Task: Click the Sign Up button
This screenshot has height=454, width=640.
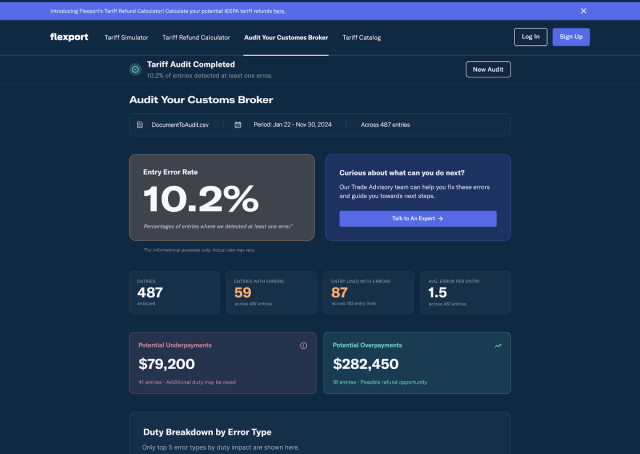Action: 571,37
